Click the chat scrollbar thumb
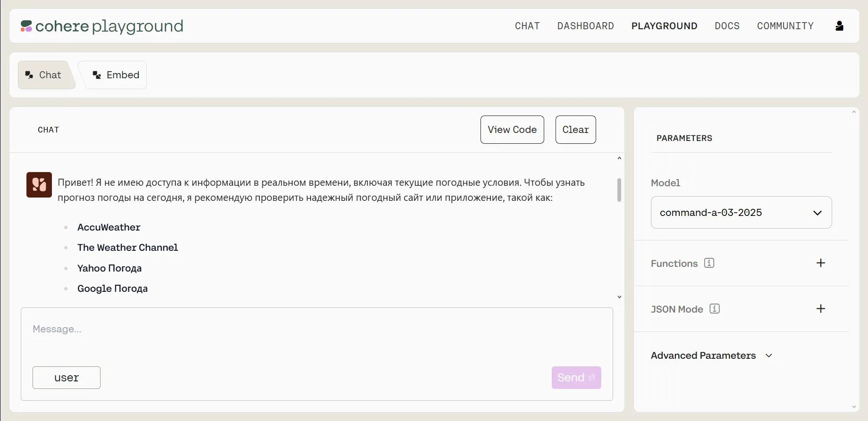The image size is (868, 421). click(619, 190)
